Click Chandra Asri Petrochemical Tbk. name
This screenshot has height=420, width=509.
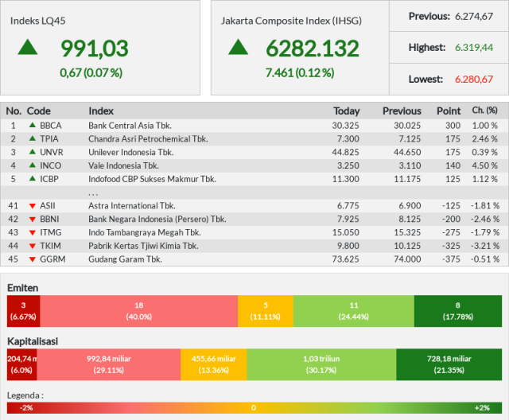click(148, 139)
